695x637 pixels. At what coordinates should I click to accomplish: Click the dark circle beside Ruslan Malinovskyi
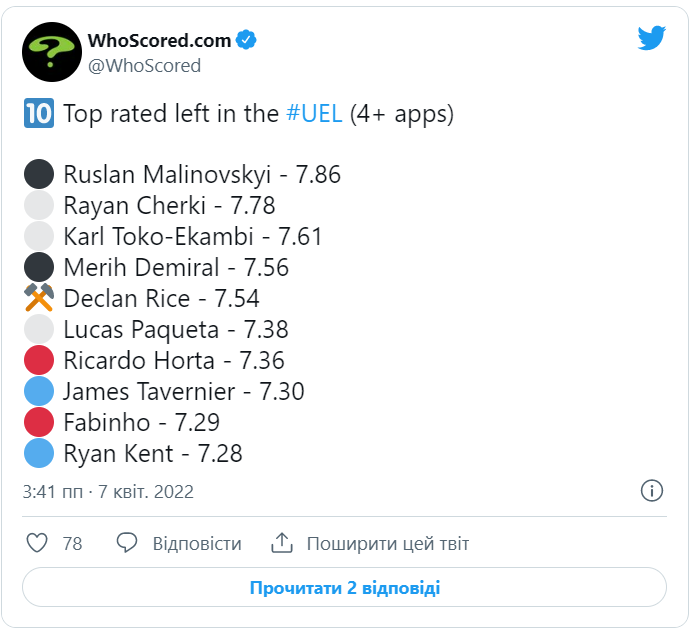click(x=38, y=175)
